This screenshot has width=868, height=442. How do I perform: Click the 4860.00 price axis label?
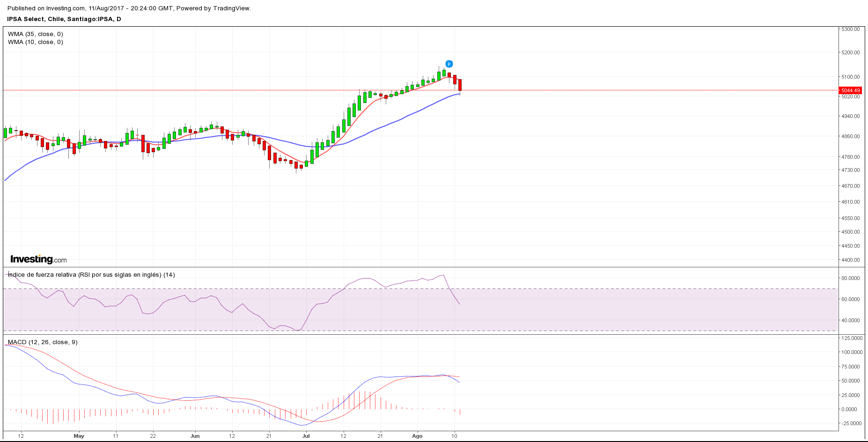[851, 136]
